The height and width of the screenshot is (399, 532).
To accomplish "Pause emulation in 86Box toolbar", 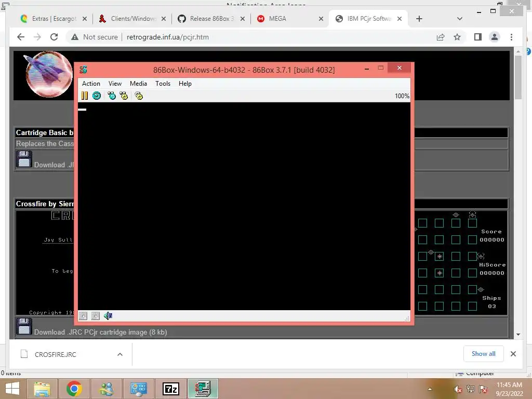I will (85, 96).
